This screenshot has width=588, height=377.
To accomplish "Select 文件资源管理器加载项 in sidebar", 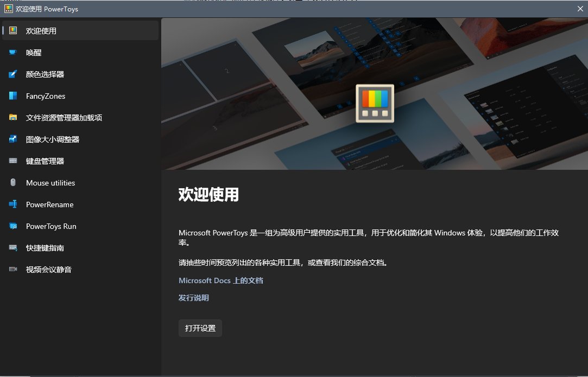I will point(80,118).
